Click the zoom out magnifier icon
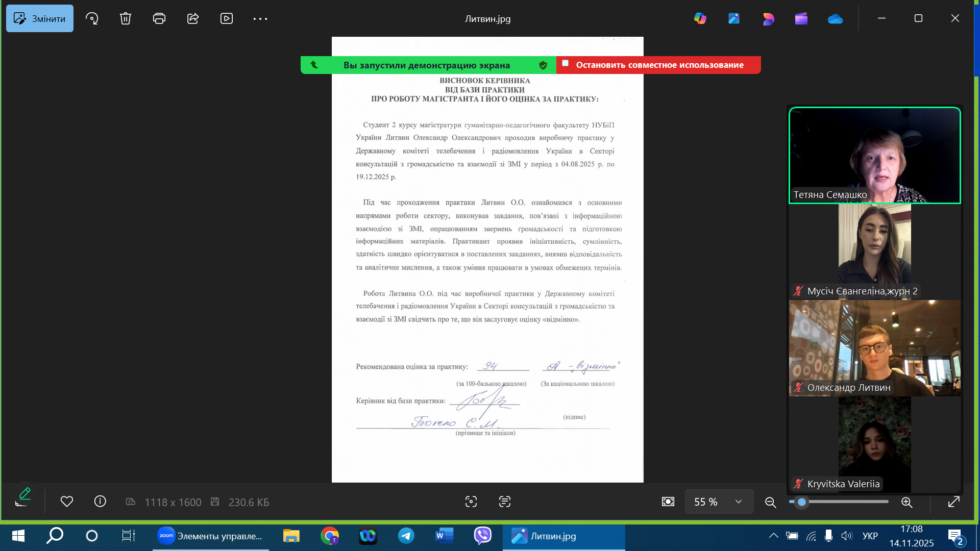Image resolution: width=980 pixels, height=551 pixels. 771,502
